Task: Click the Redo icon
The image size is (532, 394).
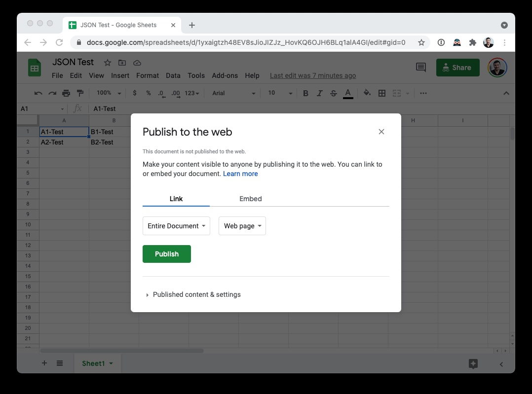Action: point(52,93)
